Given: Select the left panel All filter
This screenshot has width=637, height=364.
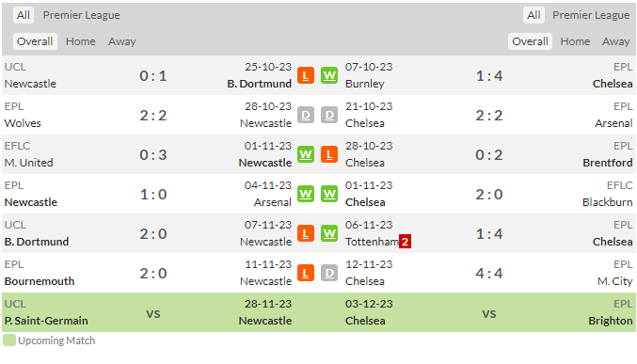Looking at the screenshot, I should pyautogui.click(x=24, y=15).
